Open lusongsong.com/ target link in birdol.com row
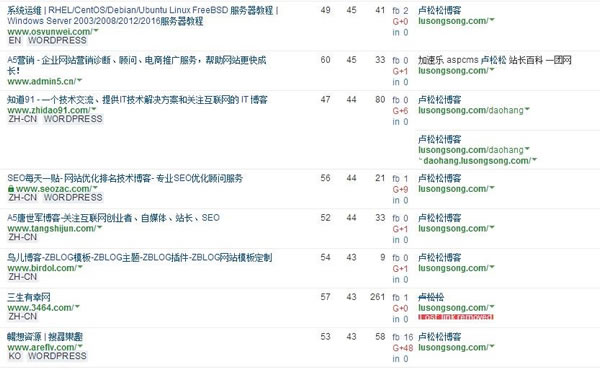Image resolution: width=600 pixels, height=370 pixels. [453, 268]
